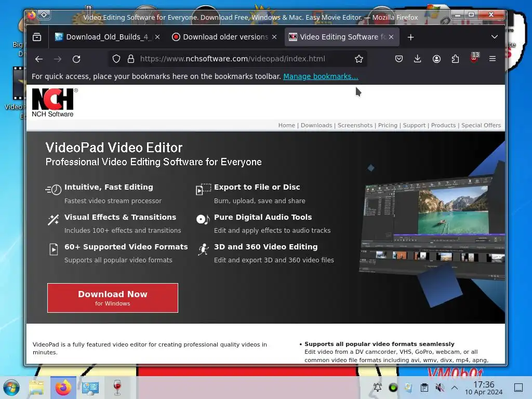This screenshot has width=532, height=399.
Task: Close the Download older versions tab
Action: coord(274,37)
